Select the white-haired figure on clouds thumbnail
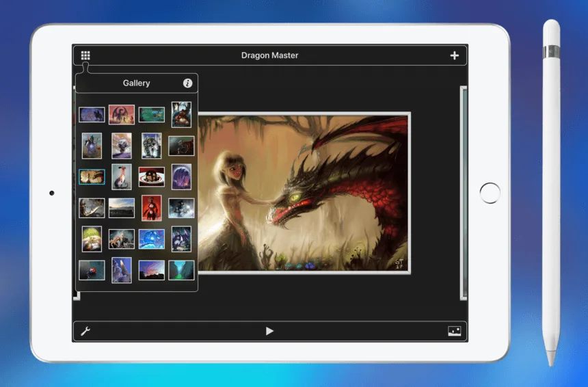588x387 pixels. (122, 146)
